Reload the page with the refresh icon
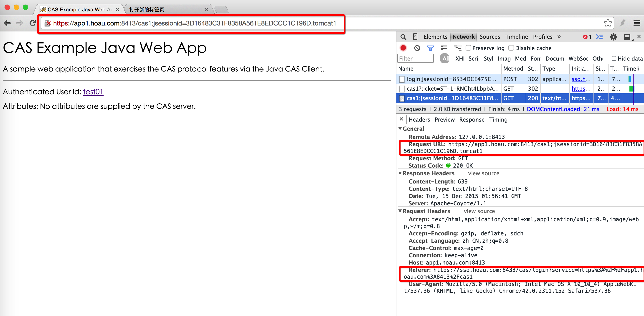 coord(33,23)
